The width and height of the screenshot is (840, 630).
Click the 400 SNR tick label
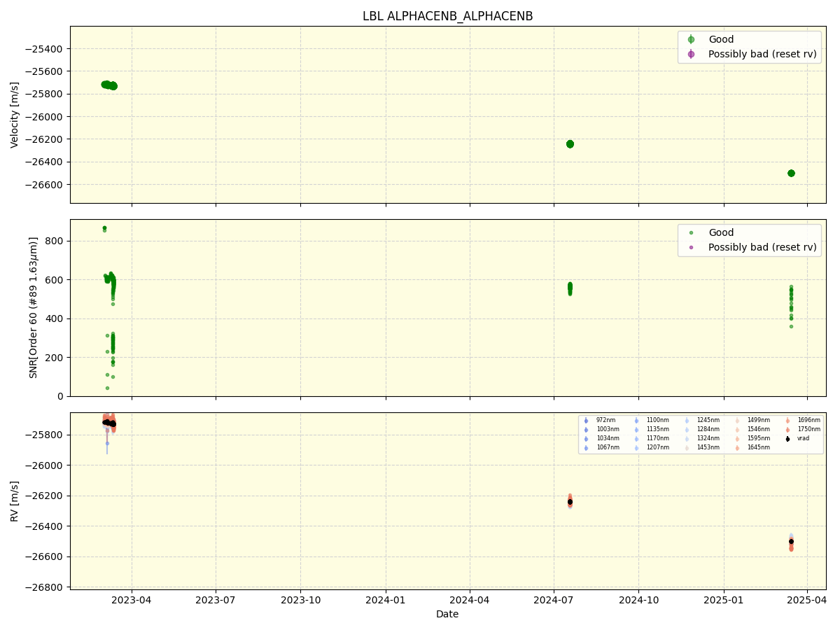coord(55,318)
